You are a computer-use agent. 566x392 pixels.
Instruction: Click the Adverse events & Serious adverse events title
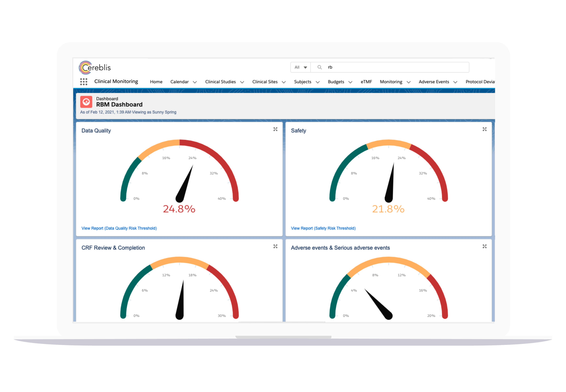(x=340, y=248)
